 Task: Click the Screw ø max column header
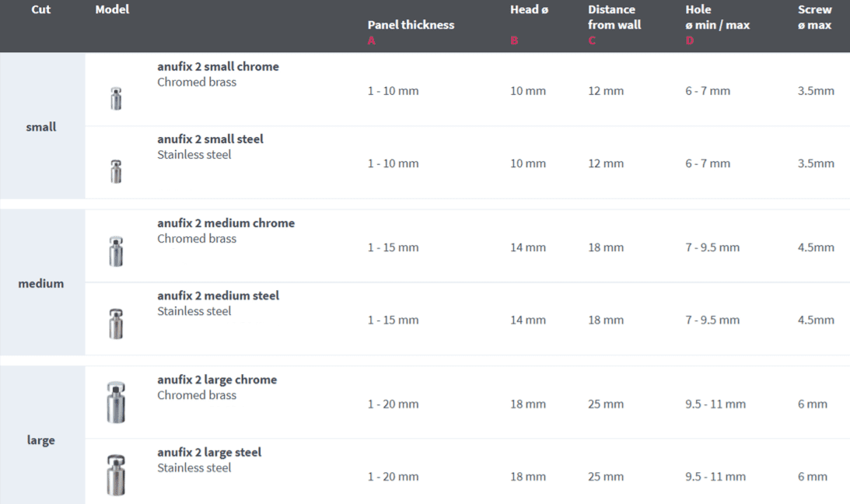(x=814, y=17)
